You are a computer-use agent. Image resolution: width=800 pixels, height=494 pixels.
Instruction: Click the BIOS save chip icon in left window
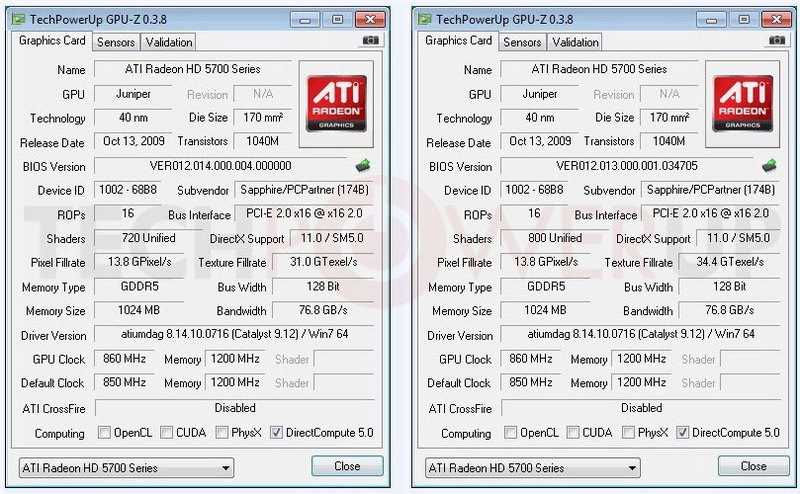pos(363,165)
